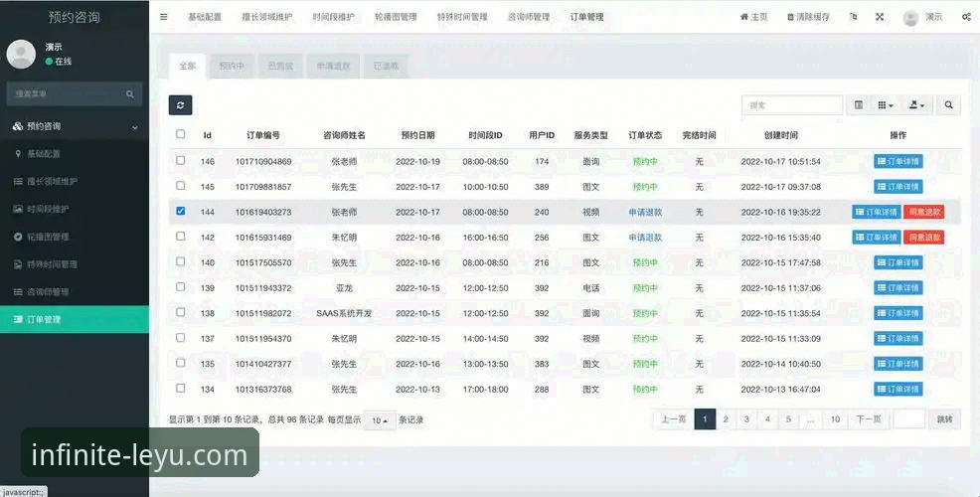Click the refresh table button
980x497 pixels.
pyautogui.click(x=180, y=105)
